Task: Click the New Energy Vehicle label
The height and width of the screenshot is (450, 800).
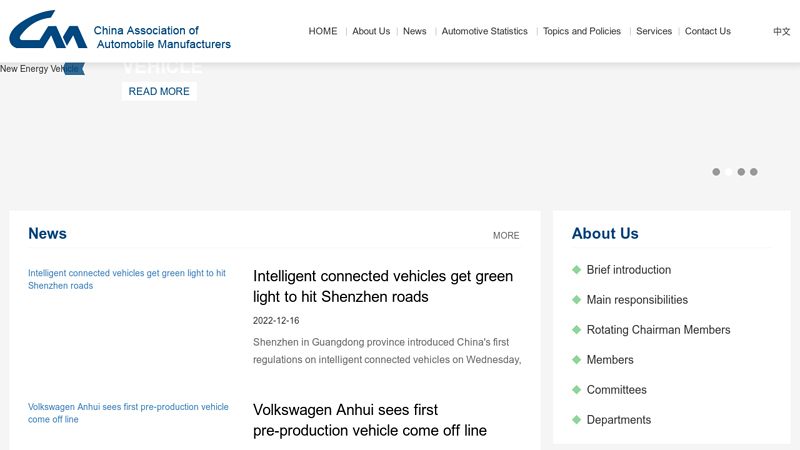Action: click(39, 69)
